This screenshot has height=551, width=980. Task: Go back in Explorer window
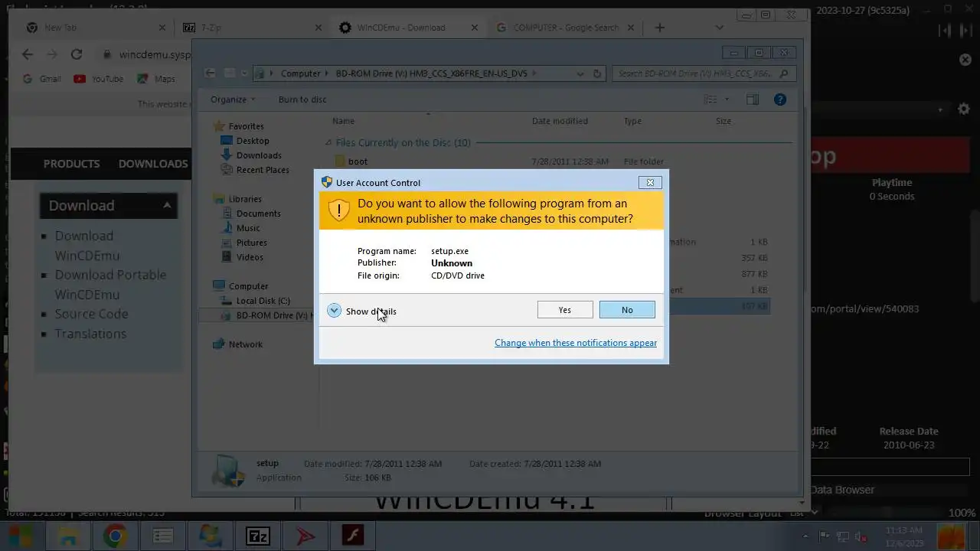(210, 73)
